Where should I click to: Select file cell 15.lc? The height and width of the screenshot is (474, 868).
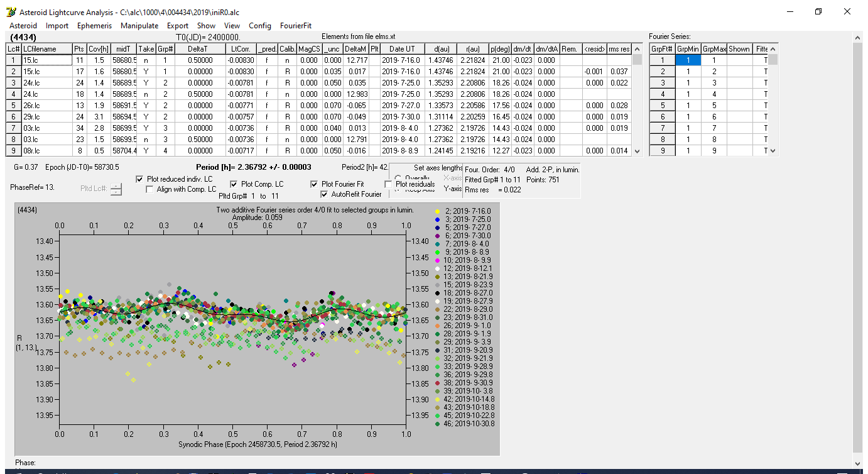(x=46, y=60)
